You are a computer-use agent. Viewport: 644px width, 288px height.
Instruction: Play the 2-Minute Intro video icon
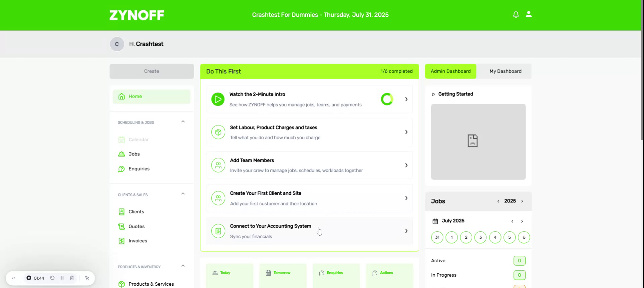point(218,99)
